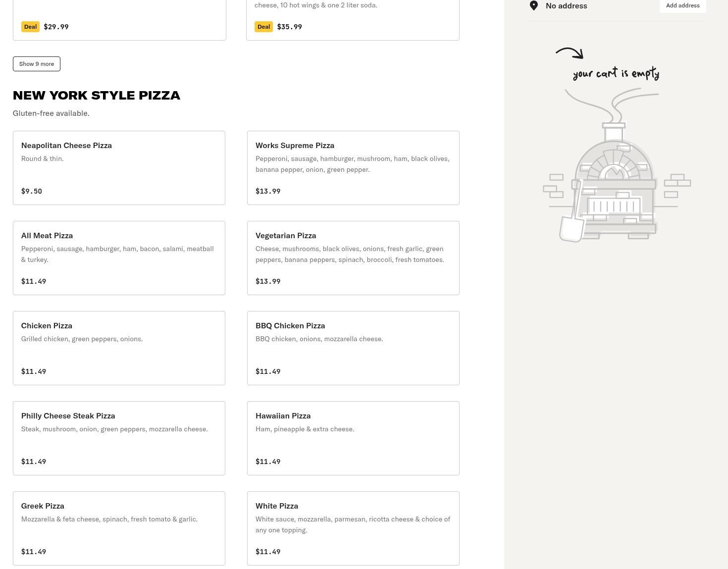Screen dimensions: 728x569
Task: Click the $13.99 price of Works Supreme Pizza
Action: [x=268, y=191]
